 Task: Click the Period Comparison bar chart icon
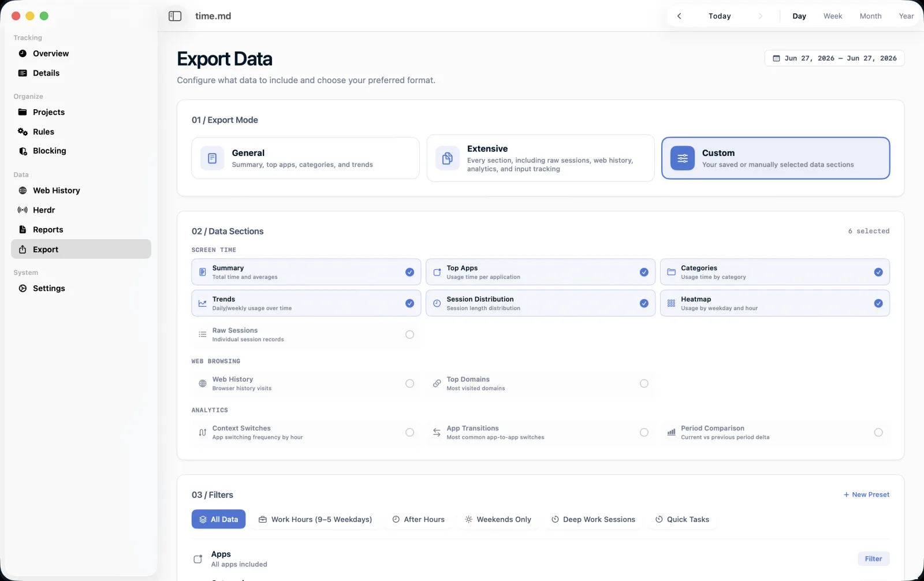pyautogui.click(x=671, y=433)
